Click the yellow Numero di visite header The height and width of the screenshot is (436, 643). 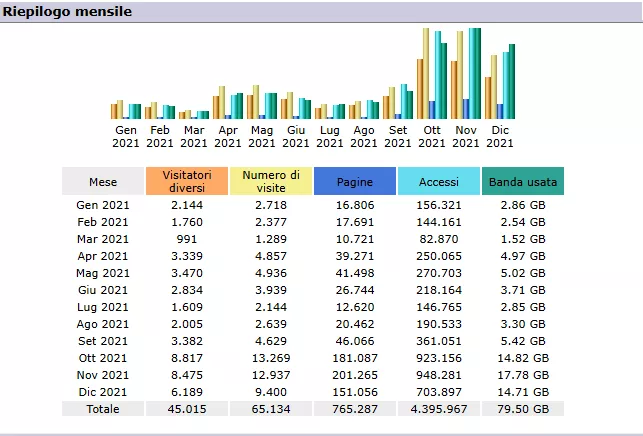pyautogui.click(x=271, y=181)
